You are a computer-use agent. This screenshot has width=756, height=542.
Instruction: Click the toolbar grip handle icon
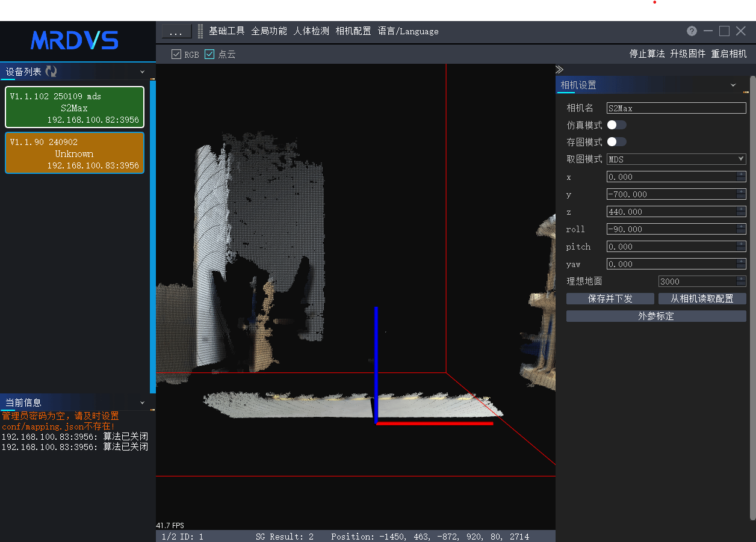coord(200,31)
